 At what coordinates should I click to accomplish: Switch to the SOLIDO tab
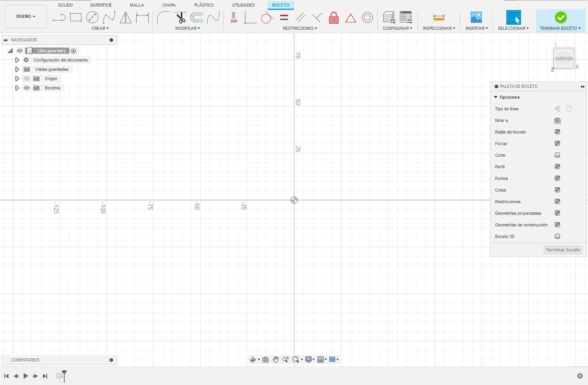point(65,5)
